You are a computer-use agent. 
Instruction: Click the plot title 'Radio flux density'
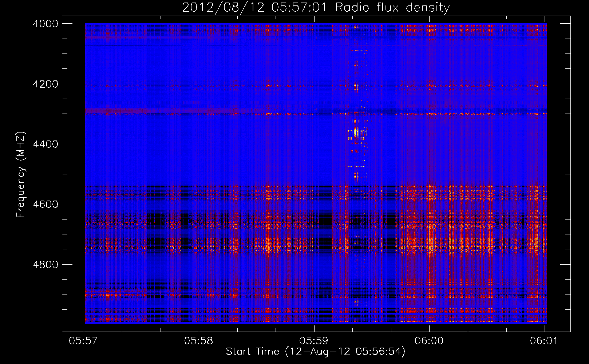pos(392,7)
